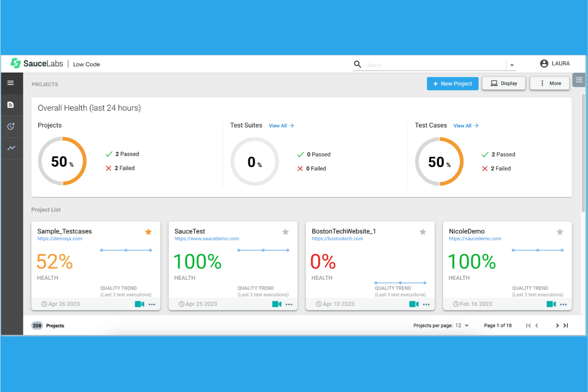
Task: Click the 52% health indicator on Sample_Testcases
Action: (54, 261)
